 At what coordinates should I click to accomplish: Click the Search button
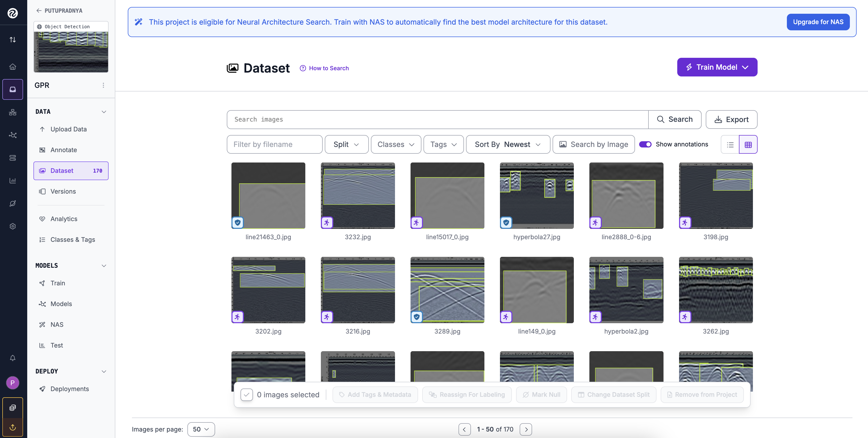pyautogui.click(x=675, y=120)
